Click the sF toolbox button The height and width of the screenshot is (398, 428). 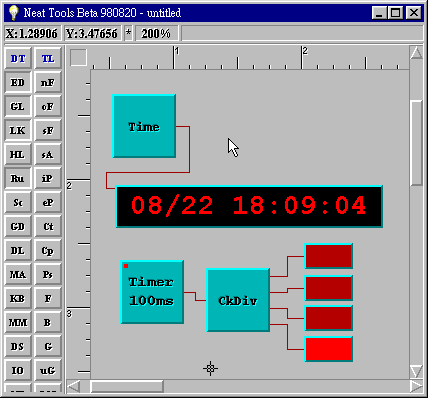[48, 130]
